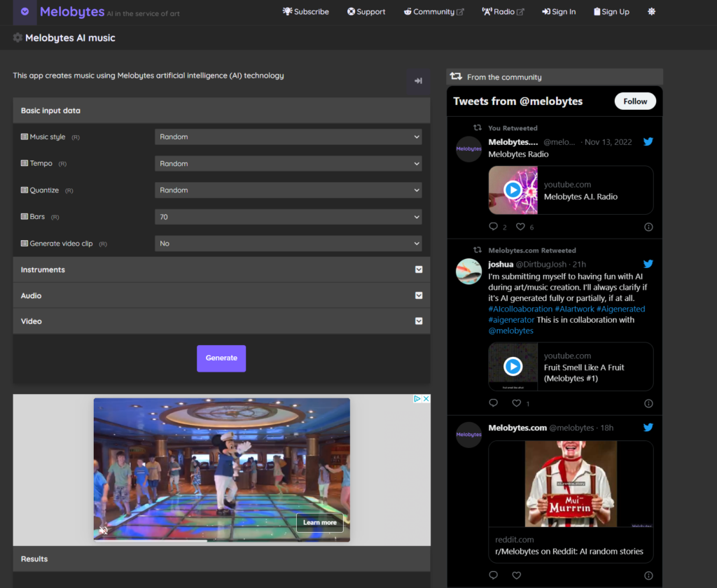Click the Music style list icon

point(25,136)
